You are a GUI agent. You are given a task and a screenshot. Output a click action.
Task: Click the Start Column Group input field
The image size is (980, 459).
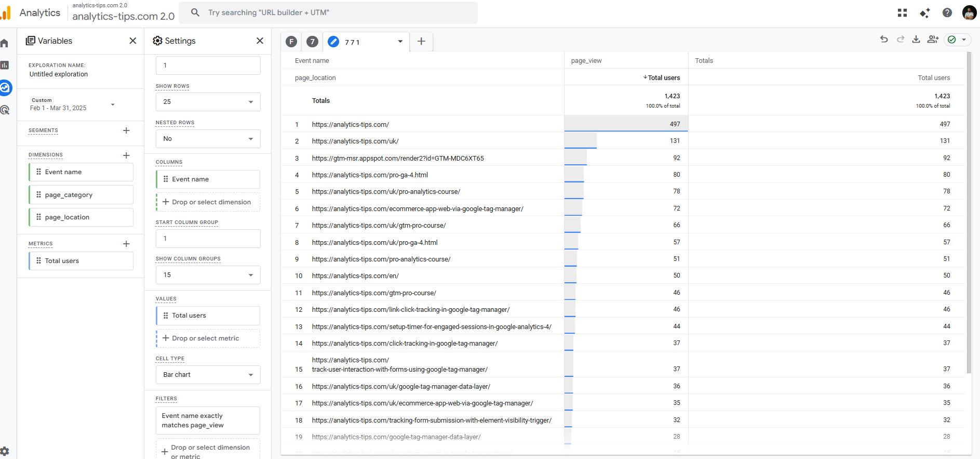tap(208, 239)
